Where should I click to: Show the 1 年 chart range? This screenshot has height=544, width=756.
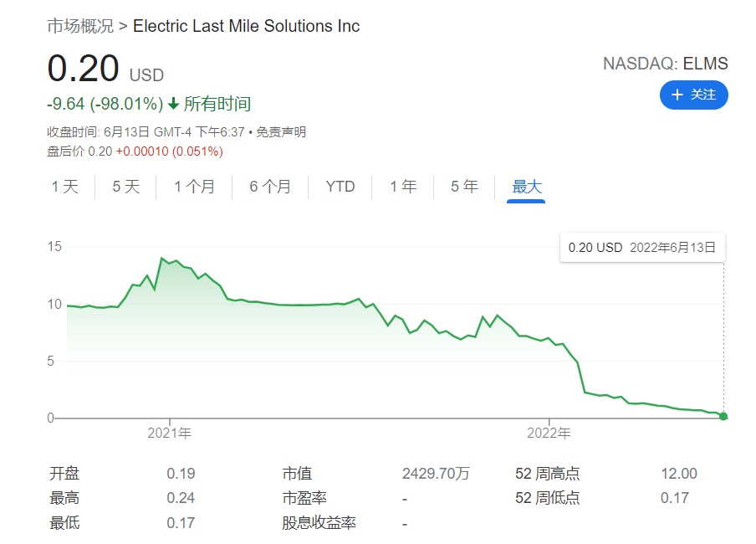click(403, 187)
